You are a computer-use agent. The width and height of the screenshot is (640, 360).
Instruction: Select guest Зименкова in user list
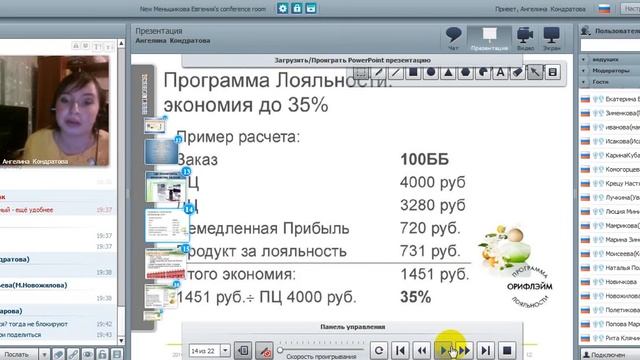coord(610,113)
